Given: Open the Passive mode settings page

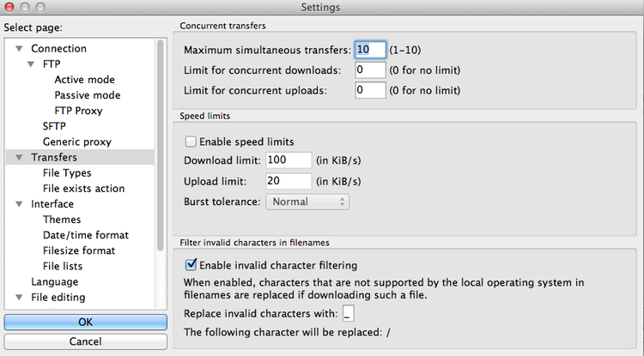Looking at the screenshot, I should point(88,95).
